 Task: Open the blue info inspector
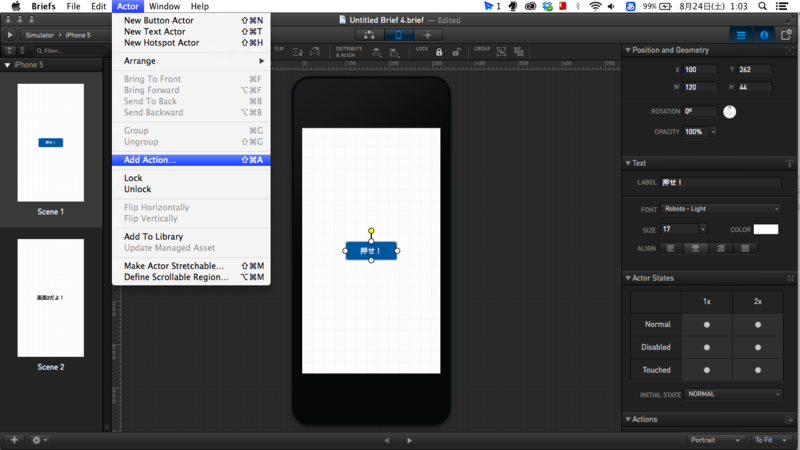764,35
